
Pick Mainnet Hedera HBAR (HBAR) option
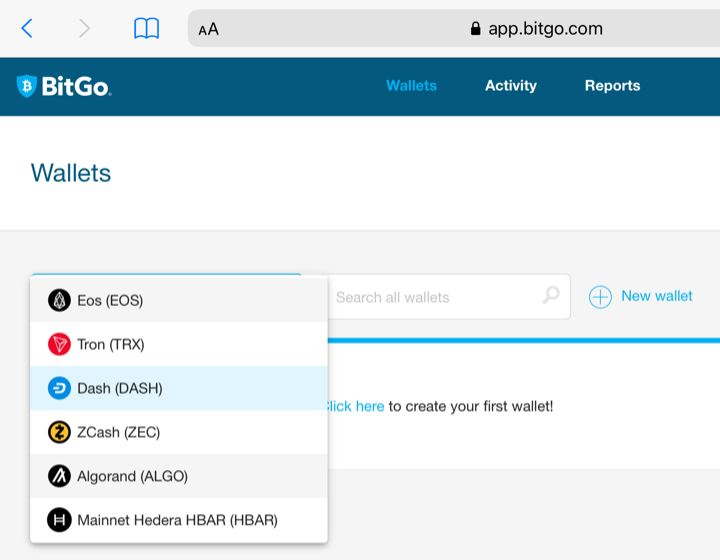179,520
